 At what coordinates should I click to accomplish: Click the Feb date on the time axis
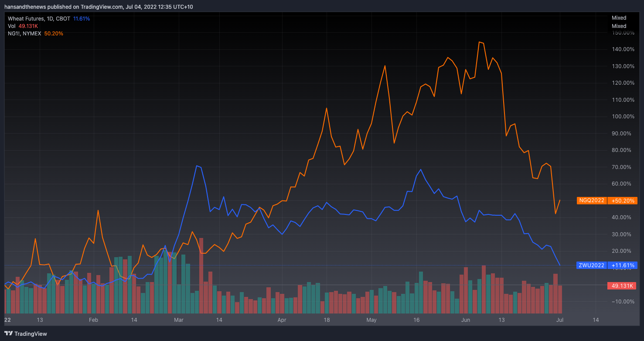tap(93, 320)
